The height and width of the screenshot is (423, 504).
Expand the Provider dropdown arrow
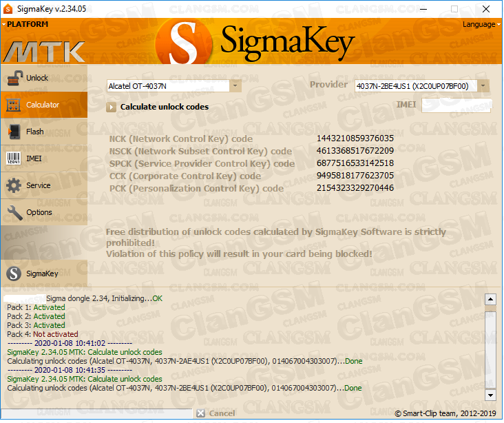(483, 86)
